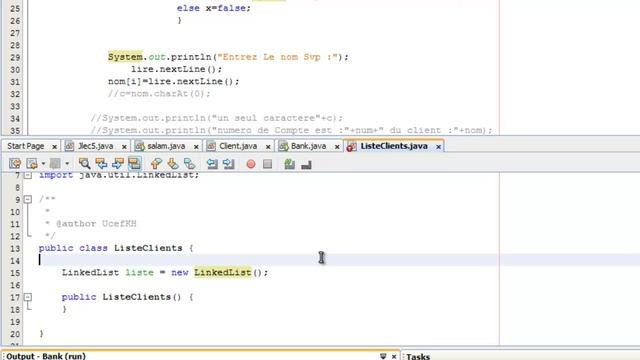Open the salam.java tab
Image resolution: width=640 pixels, height=360 pixels.
166,146
